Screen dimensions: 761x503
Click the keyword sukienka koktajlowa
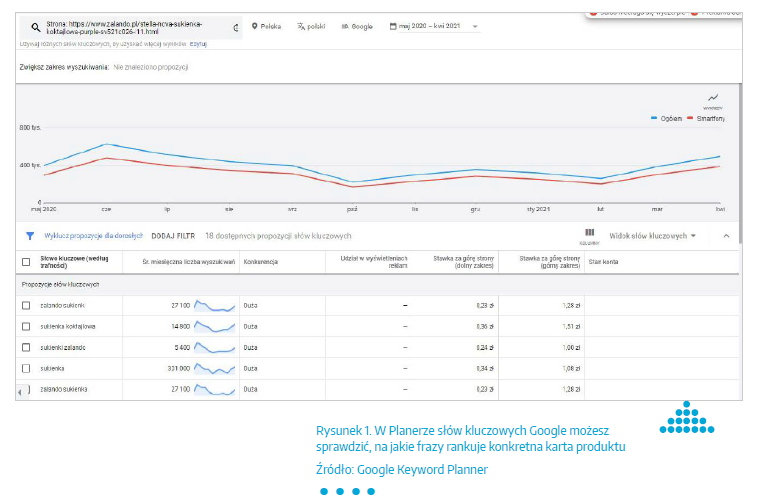click(68, 327)
